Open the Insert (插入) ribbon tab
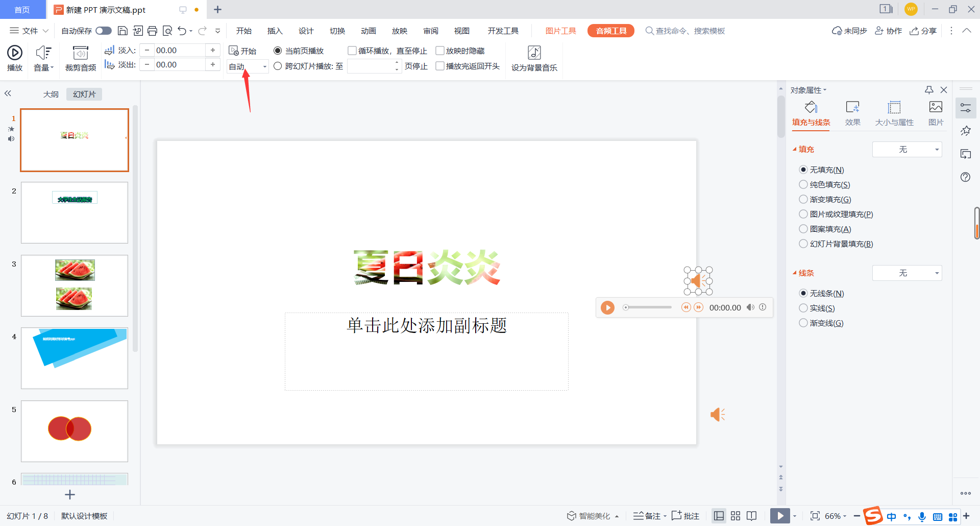 (275, 31)
